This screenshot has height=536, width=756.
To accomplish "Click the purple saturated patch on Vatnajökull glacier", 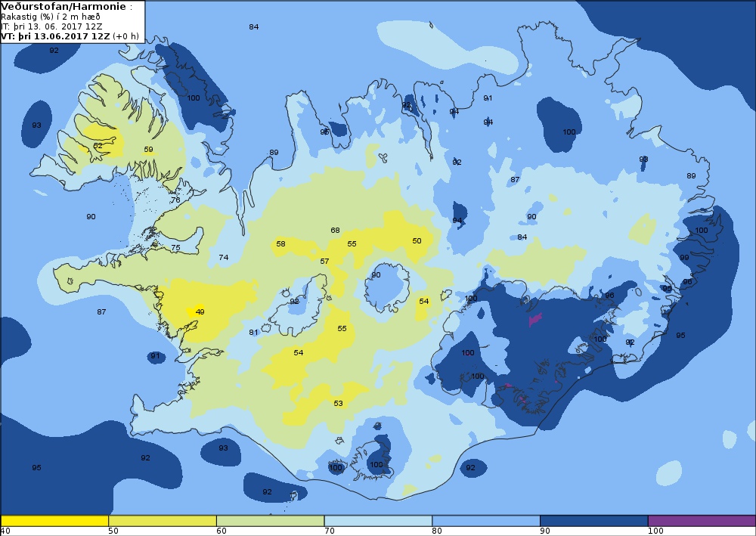I will [536, 319].
